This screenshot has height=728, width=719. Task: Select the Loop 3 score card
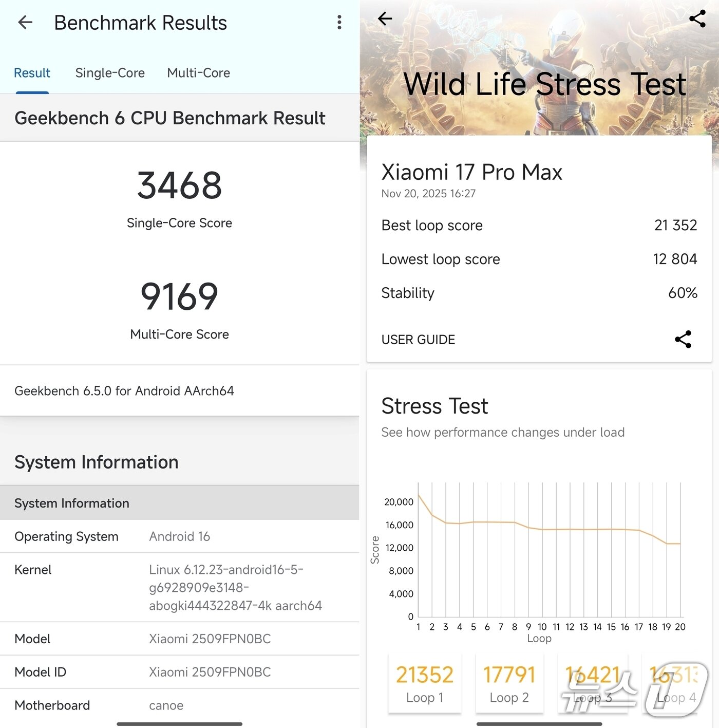pos(593,684)
